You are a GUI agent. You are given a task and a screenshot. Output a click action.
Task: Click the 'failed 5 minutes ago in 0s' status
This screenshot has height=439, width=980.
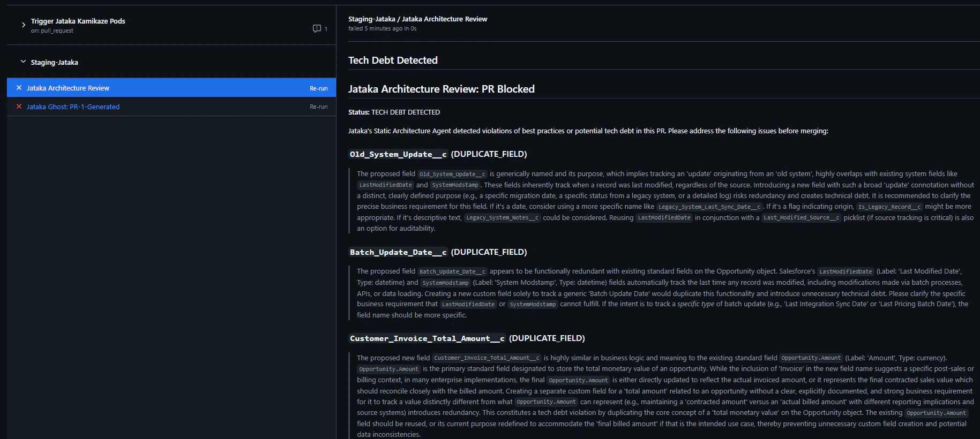point(382,28)
